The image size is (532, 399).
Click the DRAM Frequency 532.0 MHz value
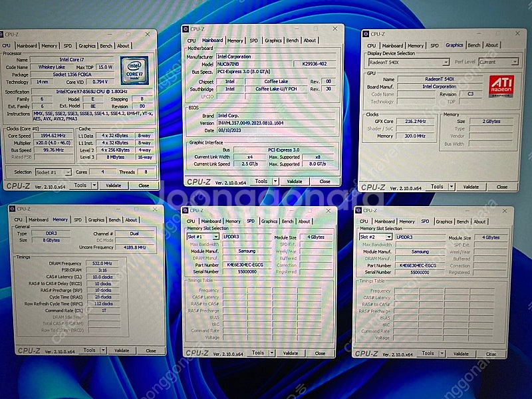click(x=102, y=263)
